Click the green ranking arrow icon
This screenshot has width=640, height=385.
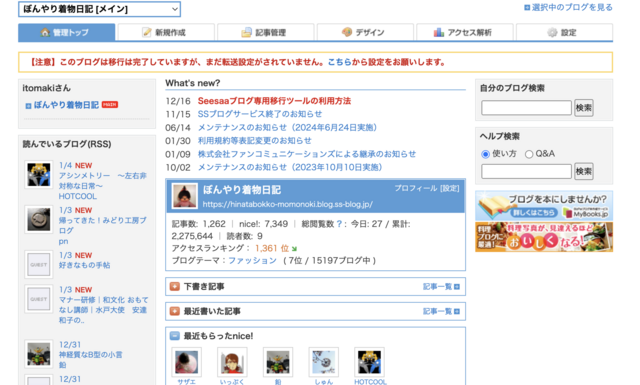[x=294, y=249]
